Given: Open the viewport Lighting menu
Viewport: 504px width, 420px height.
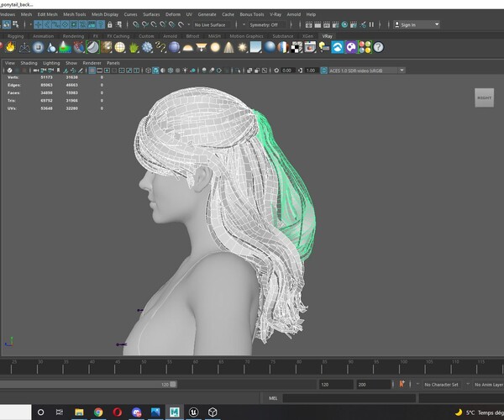Looking at the screenshot, I should pos(51,63).
